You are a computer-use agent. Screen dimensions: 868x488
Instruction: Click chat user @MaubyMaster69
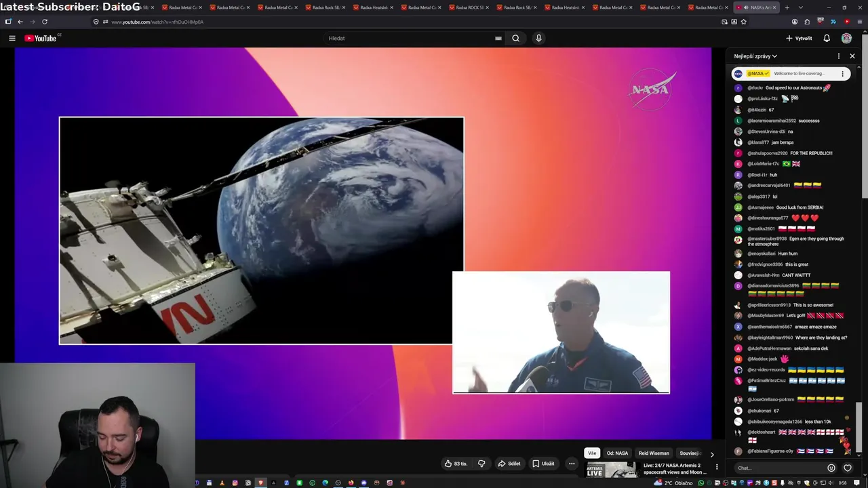[766, 316]
